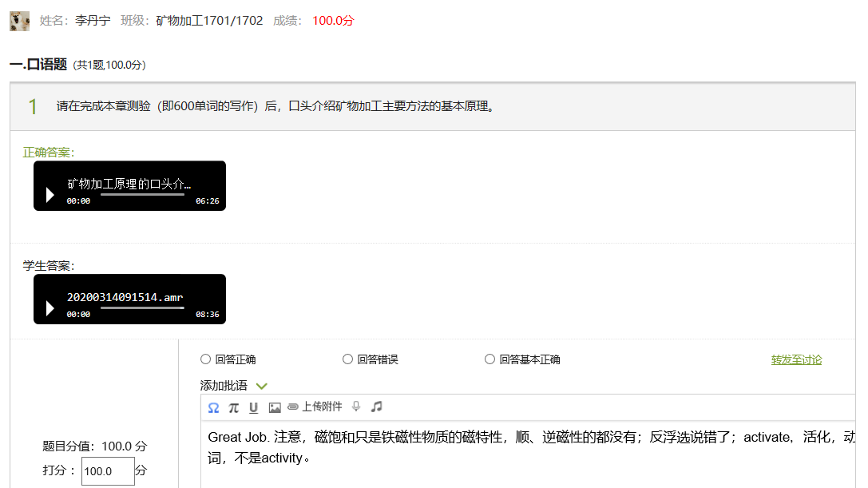Seek in the correct answer audio progress bar
The image size is (868, 488).
(x=142, y=194)
